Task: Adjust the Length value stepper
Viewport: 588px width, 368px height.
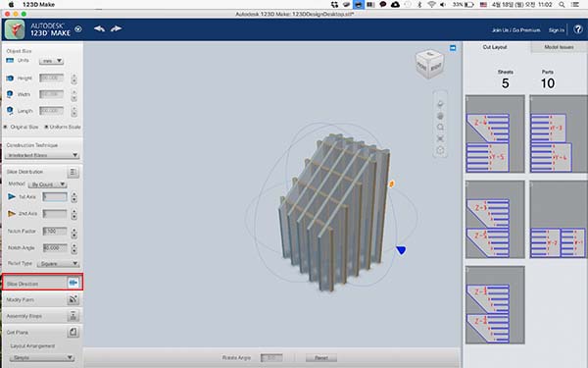Action: (x=73, y=111)
